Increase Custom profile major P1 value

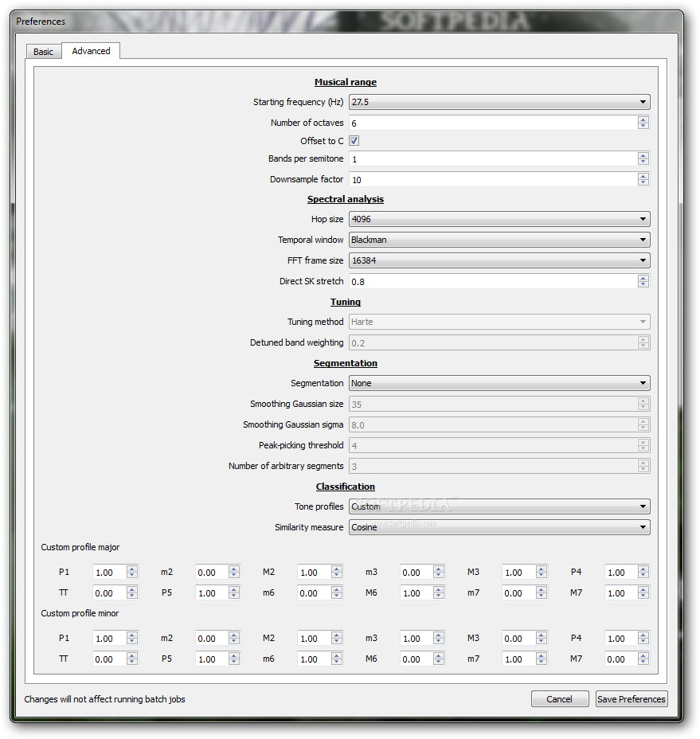click(132, 569)
